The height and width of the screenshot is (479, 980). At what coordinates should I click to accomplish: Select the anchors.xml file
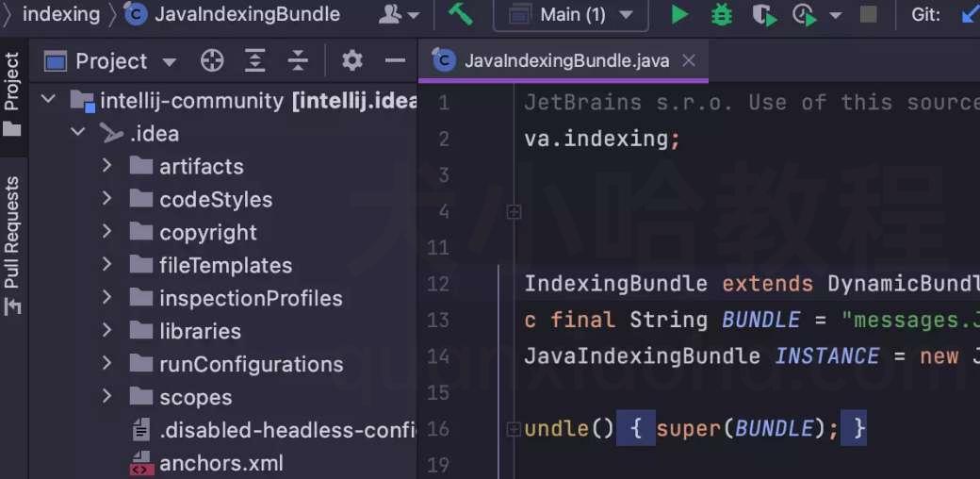point(221,463)
